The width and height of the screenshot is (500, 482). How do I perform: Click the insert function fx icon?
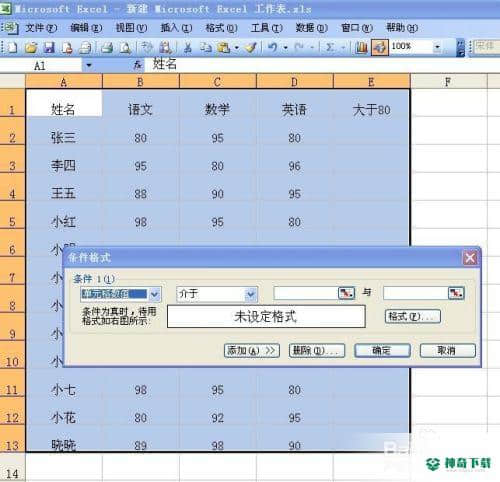(137, 65)
